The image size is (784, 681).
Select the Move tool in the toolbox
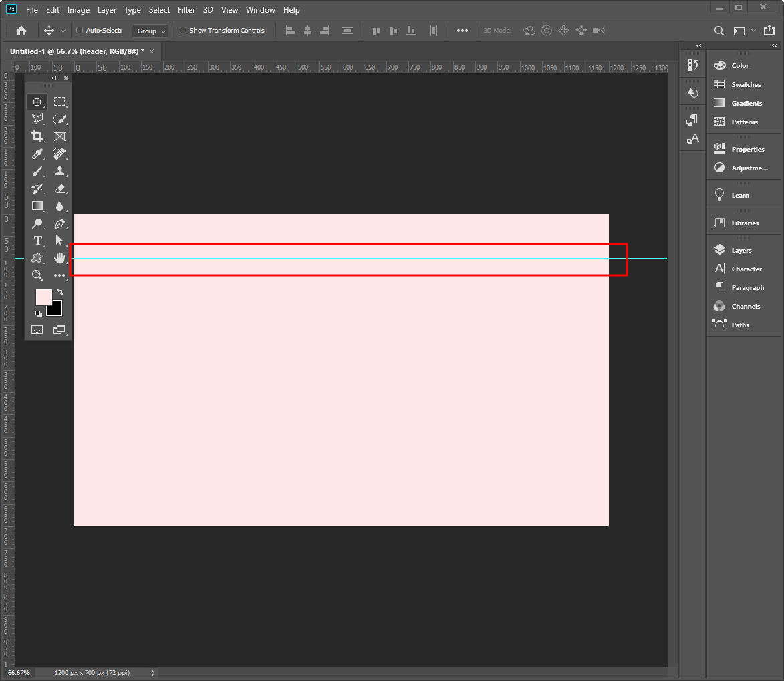point(37,102)
